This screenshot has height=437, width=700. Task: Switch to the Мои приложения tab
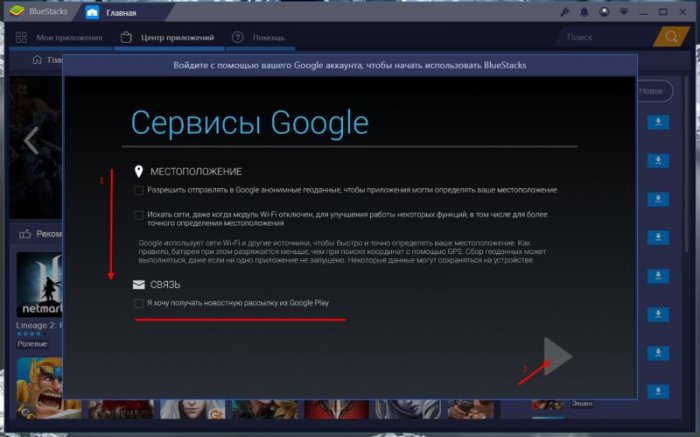[x=60, y=37]
